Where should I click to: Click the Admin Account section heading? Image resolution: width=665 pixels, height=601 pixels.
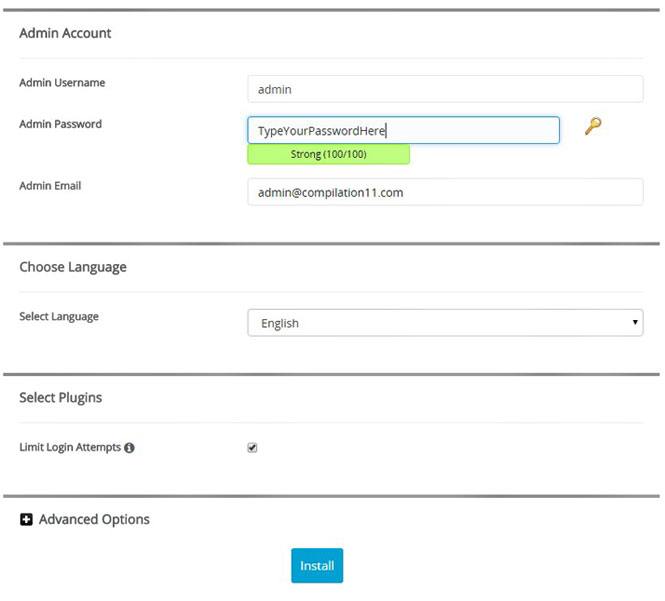tap(65, 33)
